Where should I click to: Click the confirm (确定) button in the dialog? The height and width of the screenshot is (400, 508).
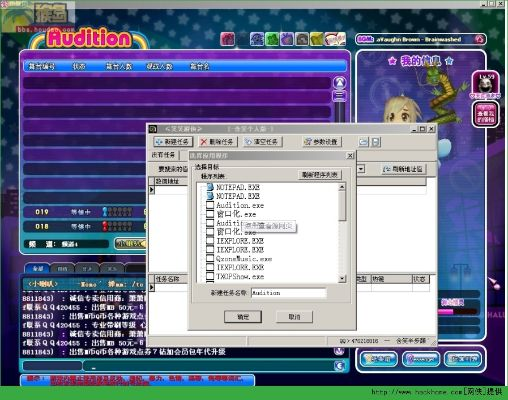pyautogui.click(x=243, y=316)
